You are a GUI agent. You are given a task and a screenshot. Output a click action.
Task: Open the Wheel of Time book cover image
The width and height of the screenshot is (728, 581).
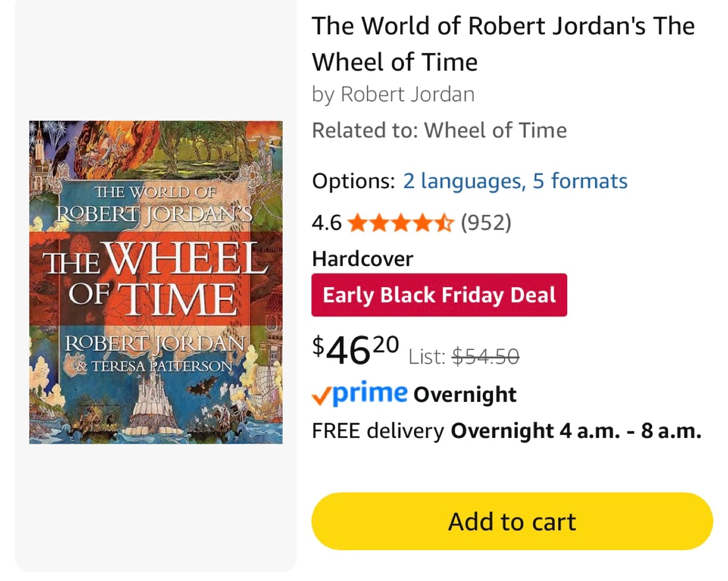click(x=156, y=282)
